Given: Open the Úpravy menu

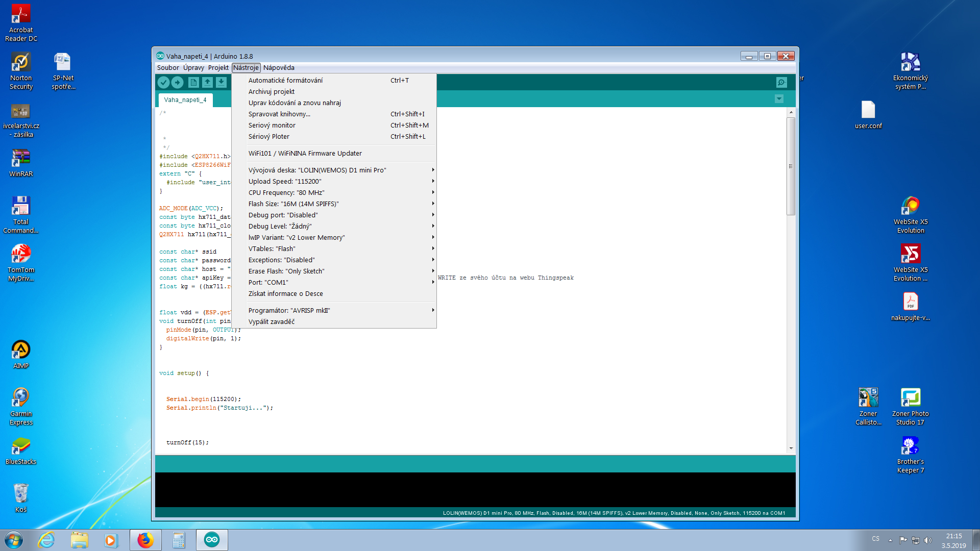Looking at the screenshot, I should click(x=193, y=68).
